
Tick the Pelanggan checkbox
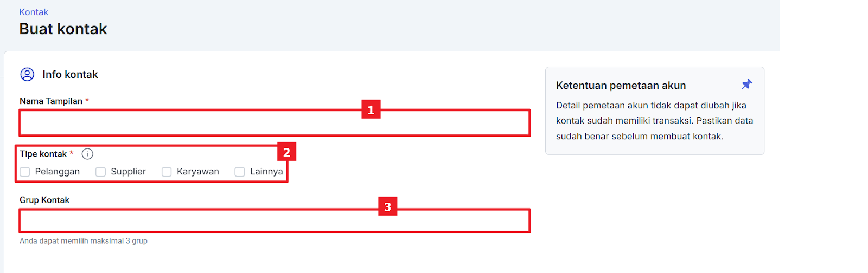25,172
